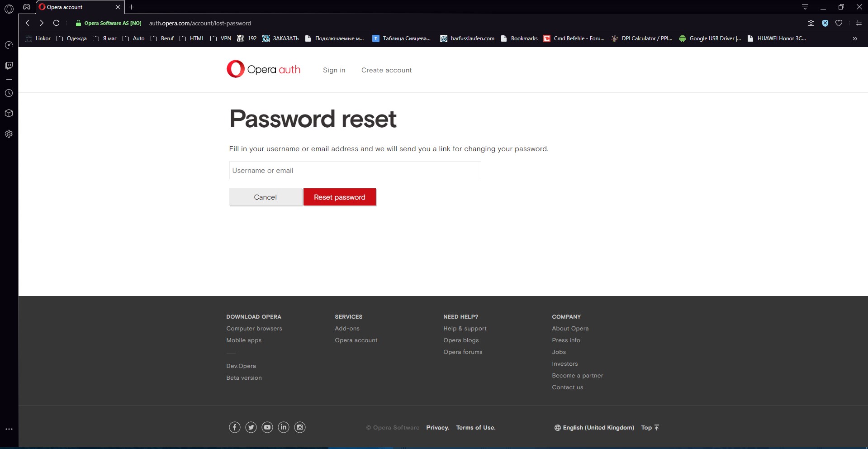Visit Opera Facebook page icon
This screenshot has height=449, width=868.
(234, 427)
